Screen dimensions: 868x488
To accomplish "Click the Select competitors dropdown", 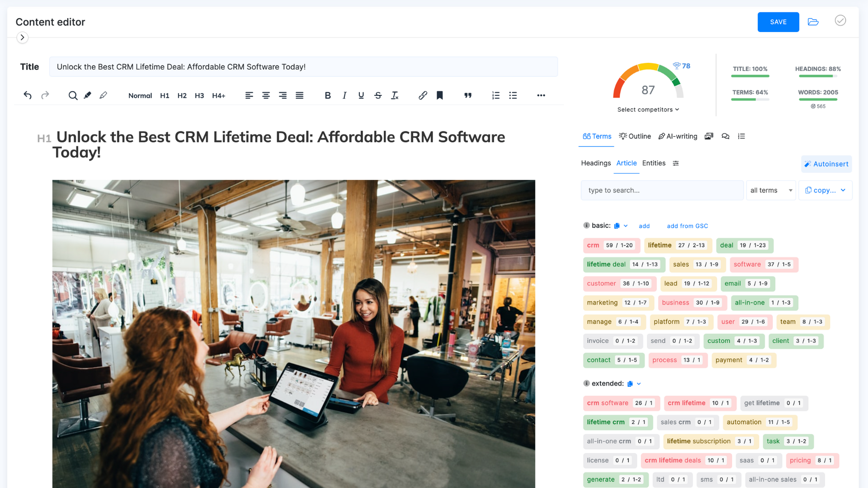I will tap(648, 109).
